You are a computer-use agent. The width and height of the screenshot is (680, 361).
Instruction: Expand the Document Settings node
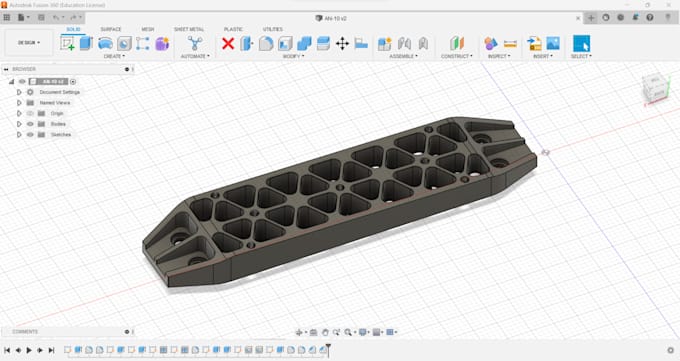point(19,92)
